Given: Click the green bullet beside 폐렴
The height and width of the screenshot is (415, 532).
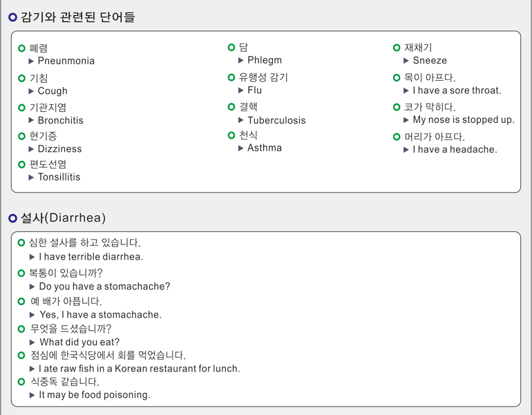Looking at the screenshot, I should 22,48.
